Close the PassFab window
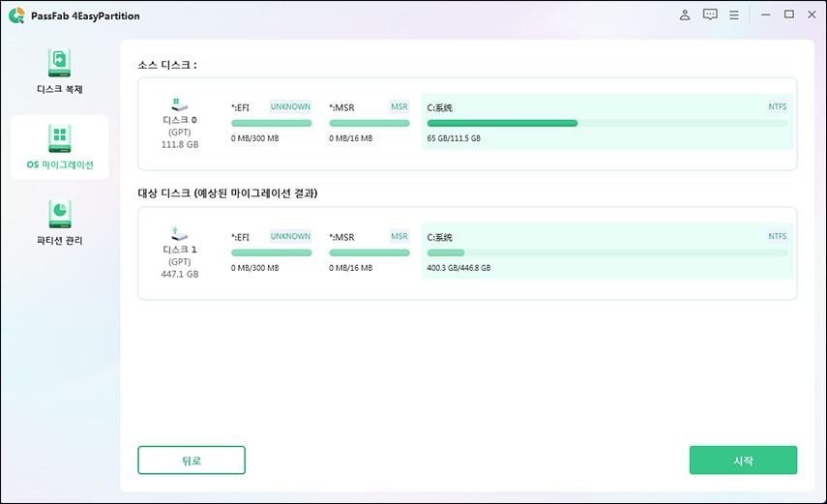Image resolution: width=827 pixels, height=504 pixels. point(812,15)
